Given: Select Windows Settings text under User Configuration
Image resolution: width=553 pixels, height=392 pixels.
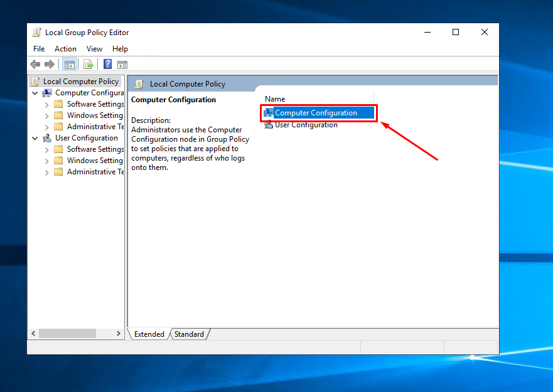Looking at the screenshot, I should coord(95,161).
